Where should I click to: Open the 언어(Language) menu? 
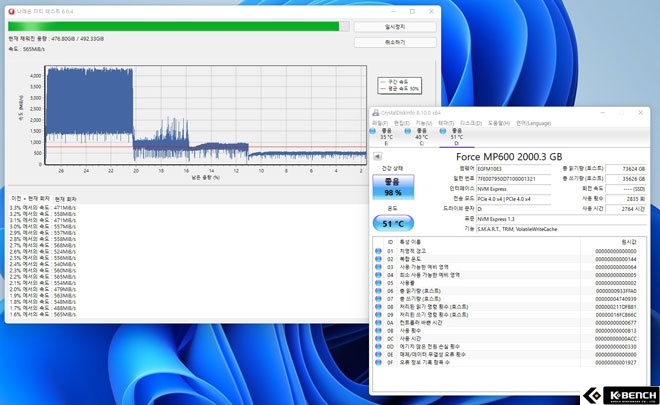533,123
